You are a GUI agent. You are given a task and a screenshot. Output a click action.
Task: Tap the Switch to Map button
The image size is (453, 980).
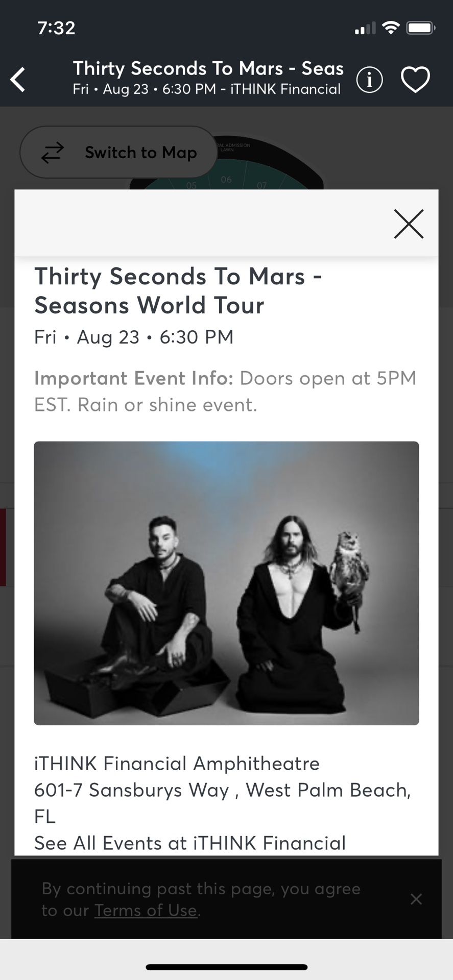pos(118,152)
